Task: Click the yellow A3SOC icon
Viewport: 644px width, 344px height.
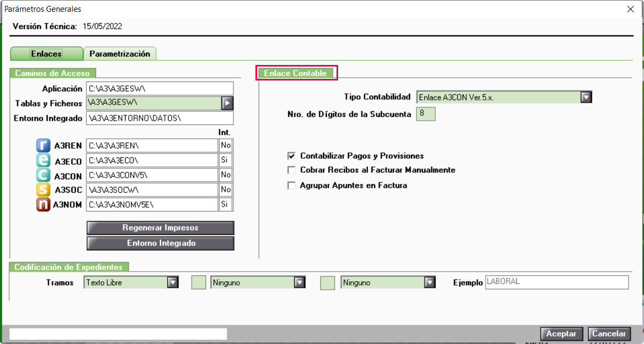Action: click(x=43, y=189)
